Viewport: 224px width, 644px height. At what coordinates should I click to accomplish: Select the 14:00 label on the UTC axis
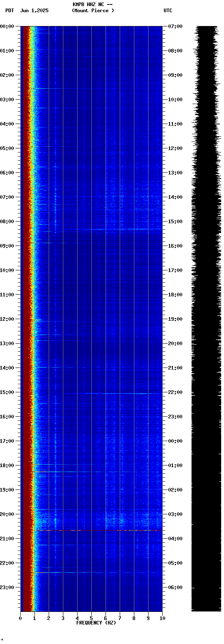175,197
